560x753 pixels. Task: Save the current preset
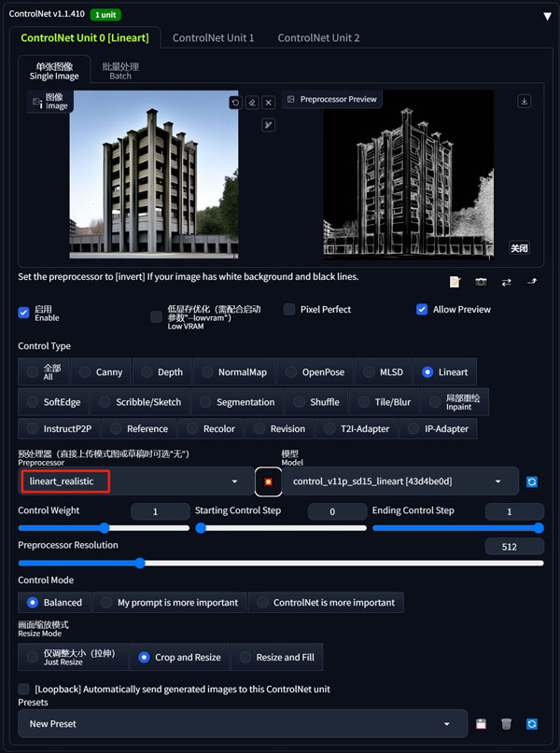(481, 724)
